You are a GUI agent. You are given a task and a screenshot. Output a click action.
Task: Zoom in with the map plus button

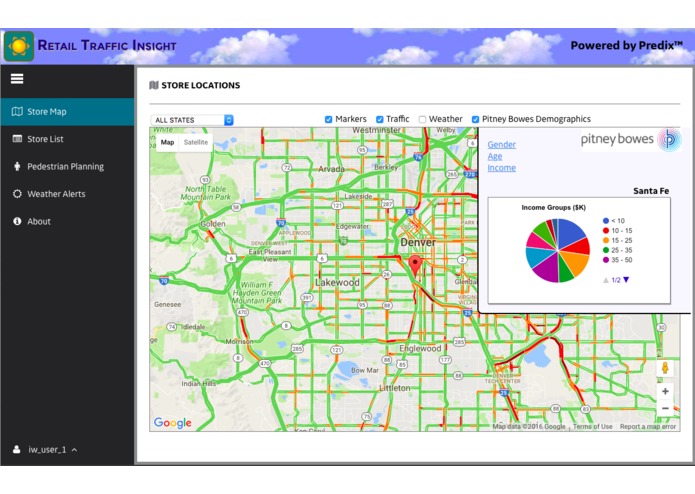(665, 391)
